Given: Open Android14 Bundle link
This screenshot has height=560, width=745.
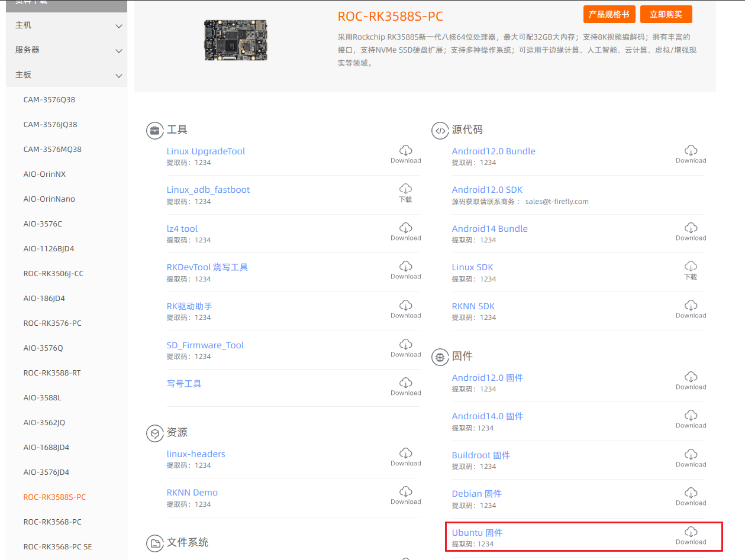Looking at the screenshot, I should click(x=490, y=229).
